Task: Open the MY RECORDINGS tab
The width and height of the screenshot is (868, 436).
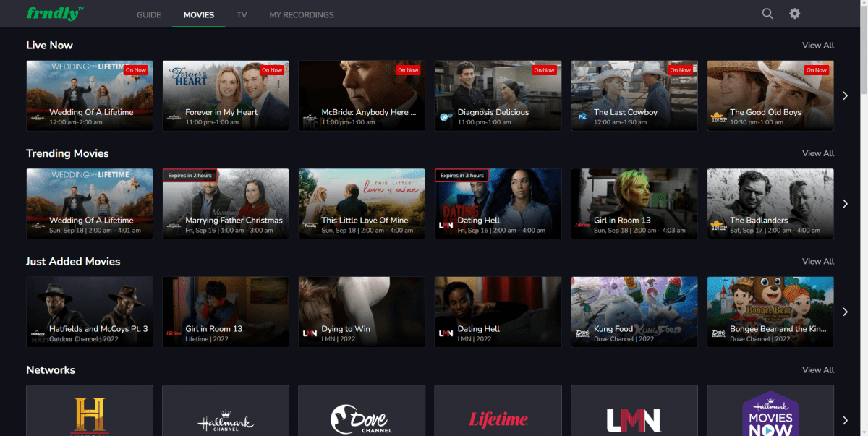Action: [302, 14]
